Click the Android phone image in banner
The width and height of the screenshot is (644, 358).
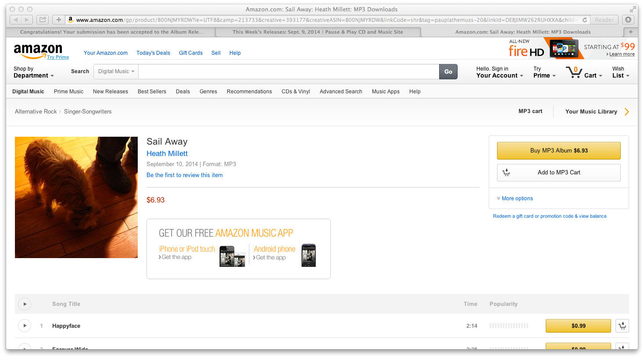(x=309, y=255)
